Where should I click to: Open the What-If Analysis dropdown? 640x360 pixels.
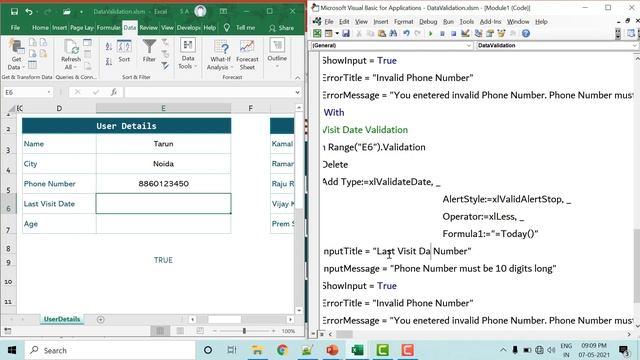pos(220,55)
